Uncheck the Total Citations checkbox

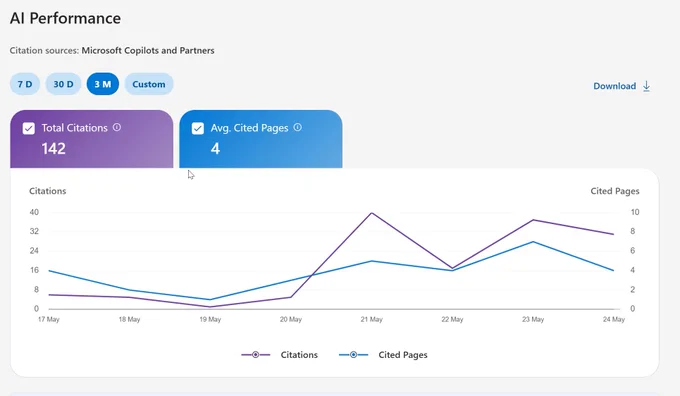click(x=29, y=128)
